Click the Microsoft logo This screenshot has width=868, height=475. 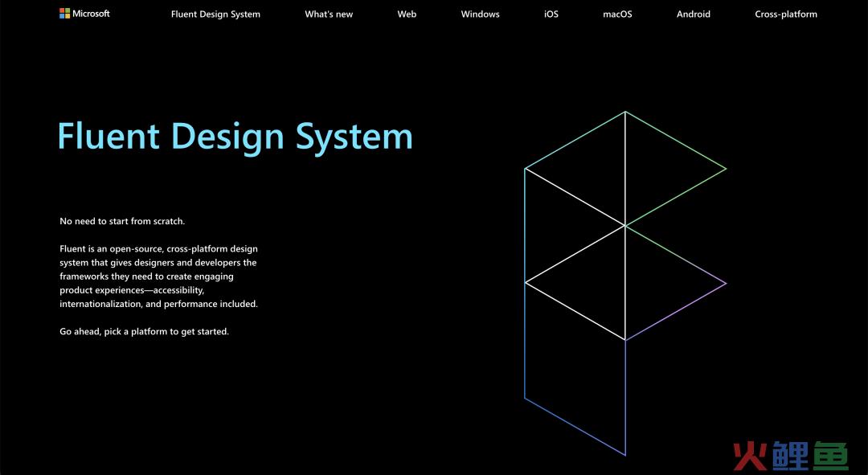coord(84,14)
